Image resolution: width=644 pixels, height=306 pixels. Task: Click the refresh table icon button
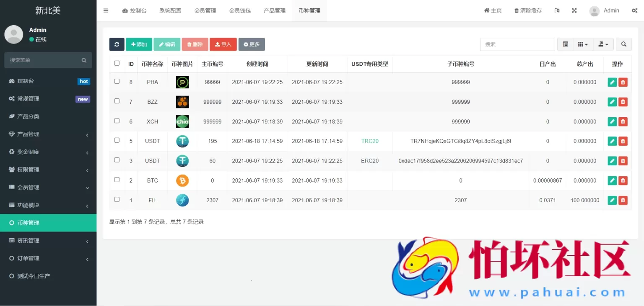[117, 44]
